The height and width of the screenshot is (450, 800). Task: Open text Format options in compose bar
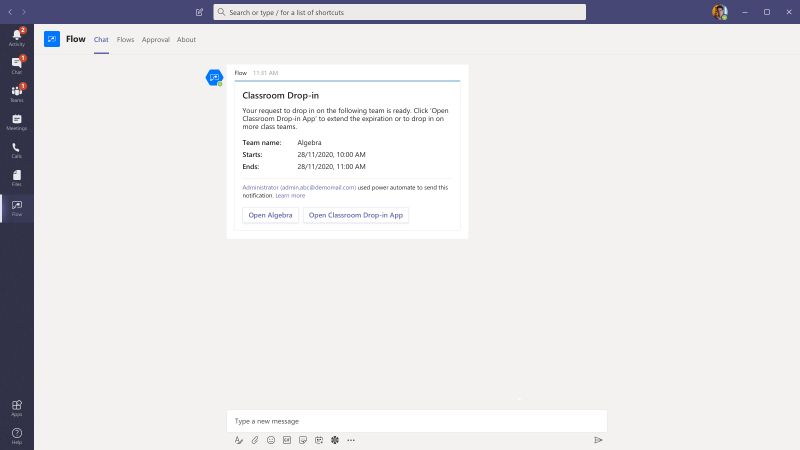point(239,440)
